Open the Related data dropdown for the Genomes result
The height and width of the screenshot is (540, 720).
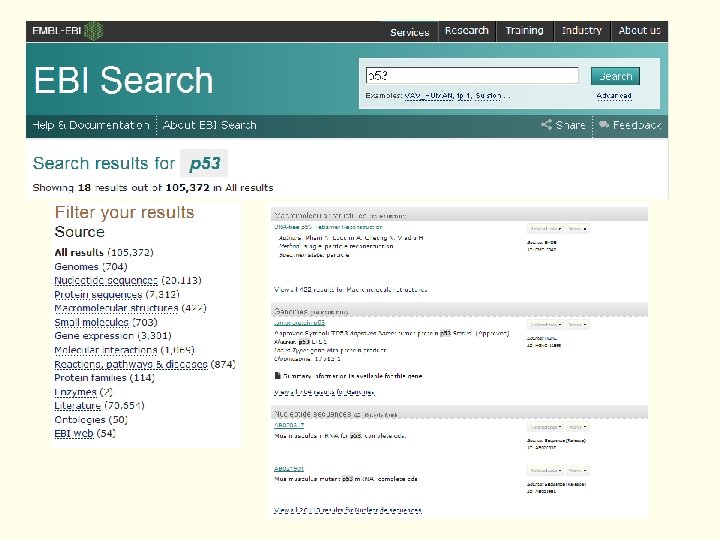pos(546,325)
